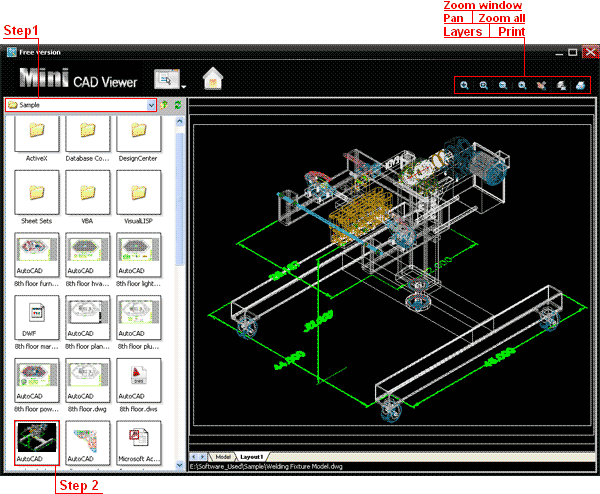Open the VisualLISP folder
The height and width of the screenshot is (494, 600).
pyautogui.click(x=139, y=197)
